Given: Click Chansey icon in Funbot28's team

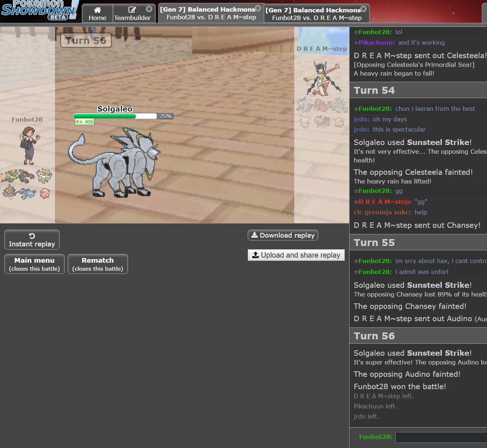Looking at the screenshot, I should coord(44,193).
